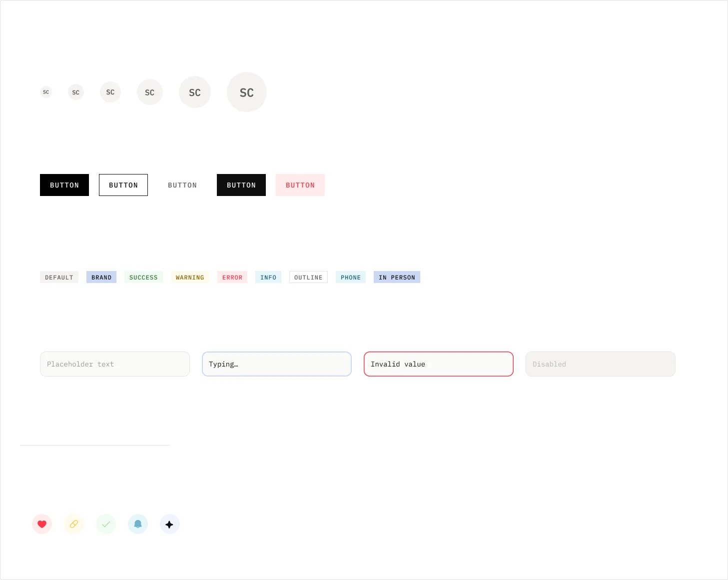The image size is (728, 580).
Task: Click the black sparkle star icon
Action: click(170, 524)
